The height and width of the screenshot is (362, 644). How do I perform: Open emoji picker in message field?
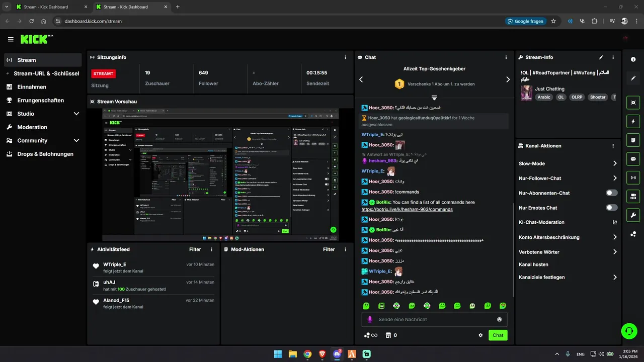point(500,319)
